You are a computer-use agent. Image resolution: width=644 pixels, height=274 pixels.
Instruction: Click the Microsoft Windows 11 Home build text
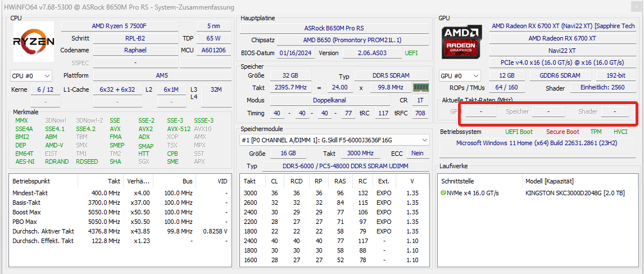click(x=537, y=143)
